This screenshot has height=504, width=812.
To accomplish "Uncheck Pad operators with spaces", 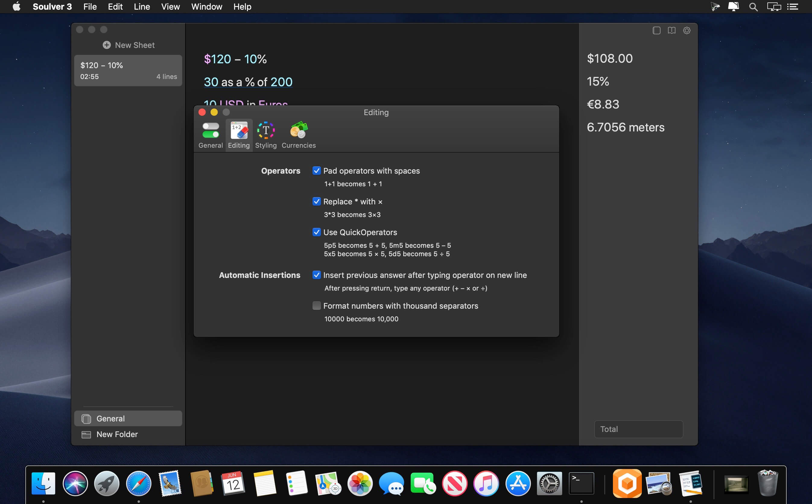I will click(316, 171).
